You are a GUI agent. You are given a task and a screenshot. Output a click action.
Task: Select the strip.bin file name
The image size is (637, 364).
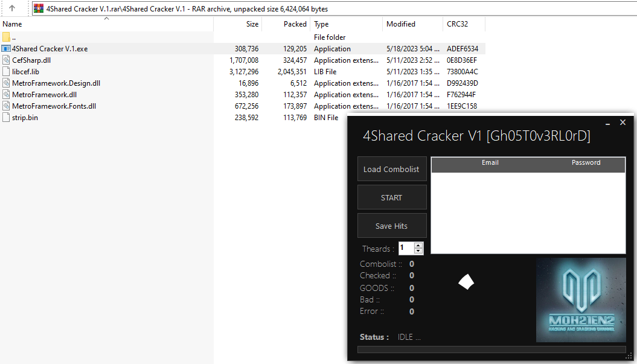pyautogui.click(x=25, y=117)
